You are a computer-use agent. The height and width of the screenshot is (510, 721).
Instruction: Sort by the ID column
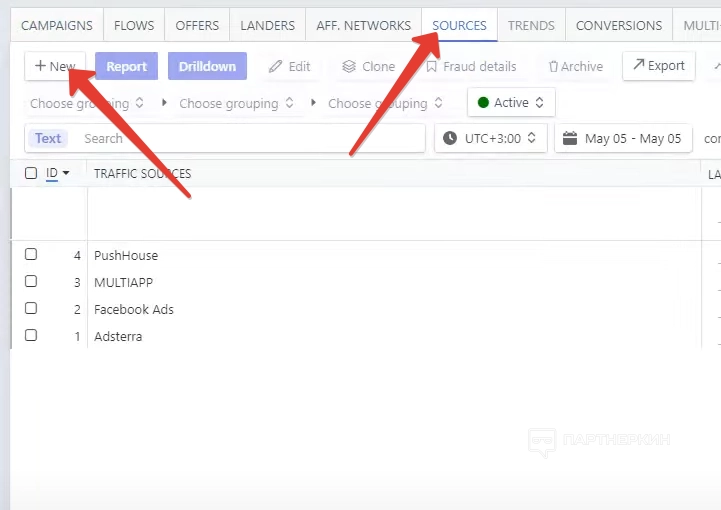tap(57, 173)
